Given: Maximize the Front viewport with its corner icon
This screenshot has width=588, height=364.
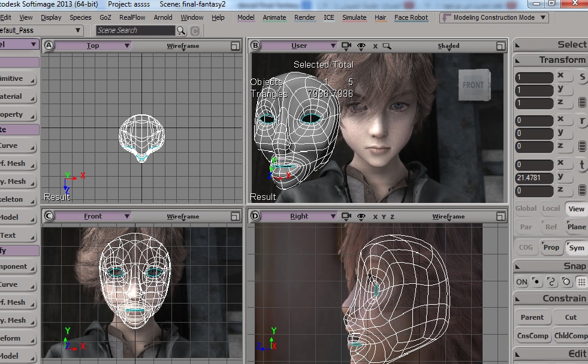Looking at the screenshot, I should (235, 217).
